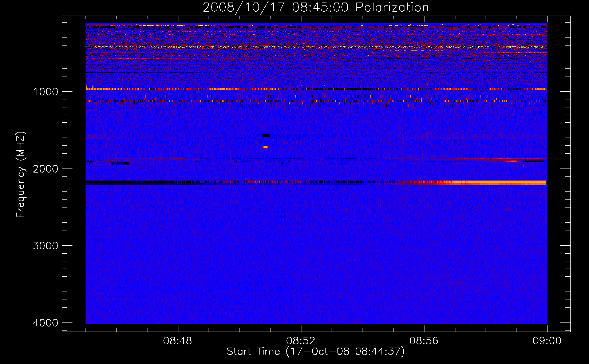This screenshot has width=589, height=364.
Task: Click the 4000 frequency tick label
Action: [46, 323]
